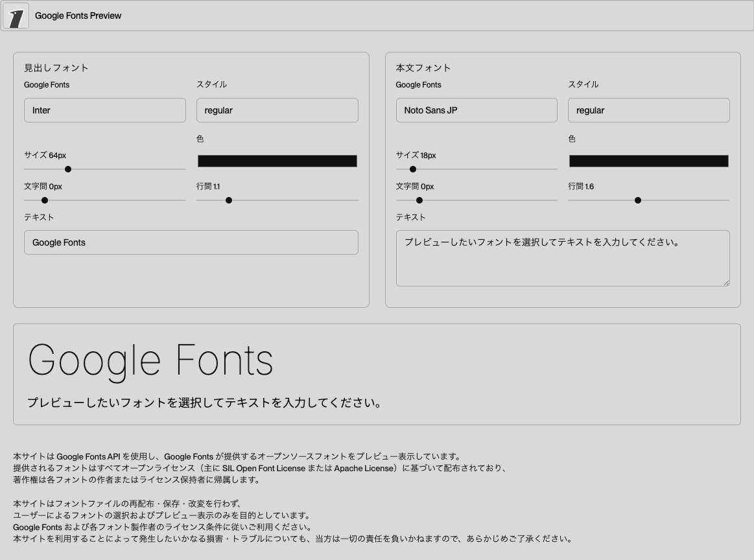
Task: Click the 見出しフォント panel title
Action: (x=56, y=68)
